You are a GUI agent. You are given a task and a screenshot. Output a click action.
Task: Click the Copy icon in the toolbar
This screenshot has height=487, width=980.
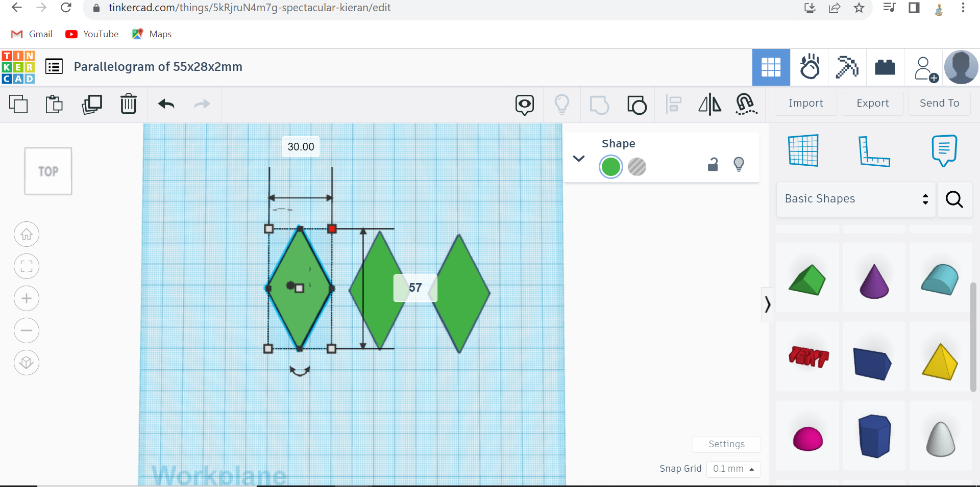(19, 104)
